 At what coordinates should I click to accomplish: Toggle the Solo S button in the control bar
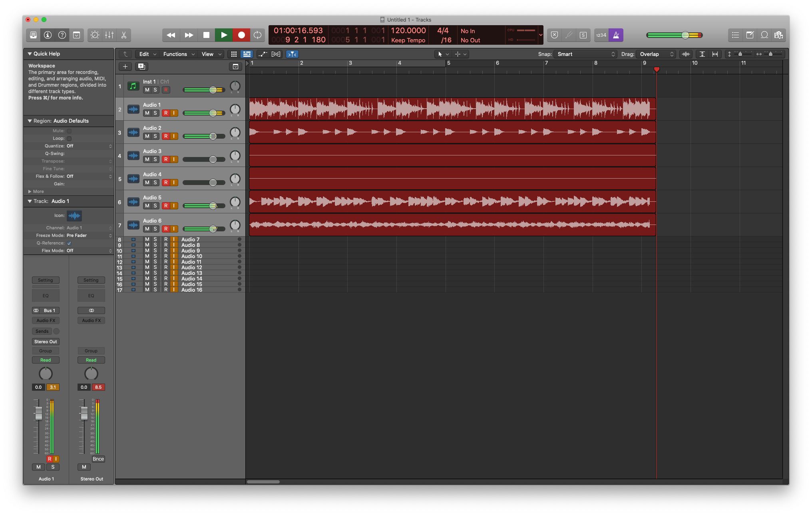pos(583,35)
